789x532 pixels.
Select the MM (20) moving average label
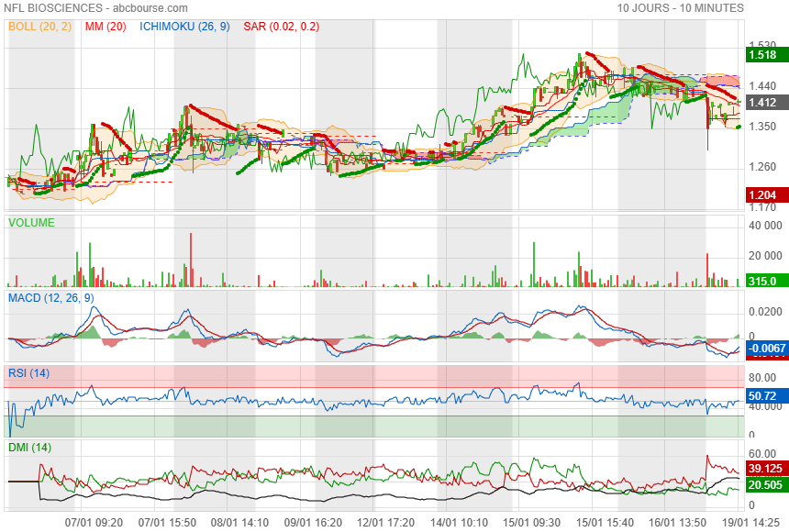[106, 27]
